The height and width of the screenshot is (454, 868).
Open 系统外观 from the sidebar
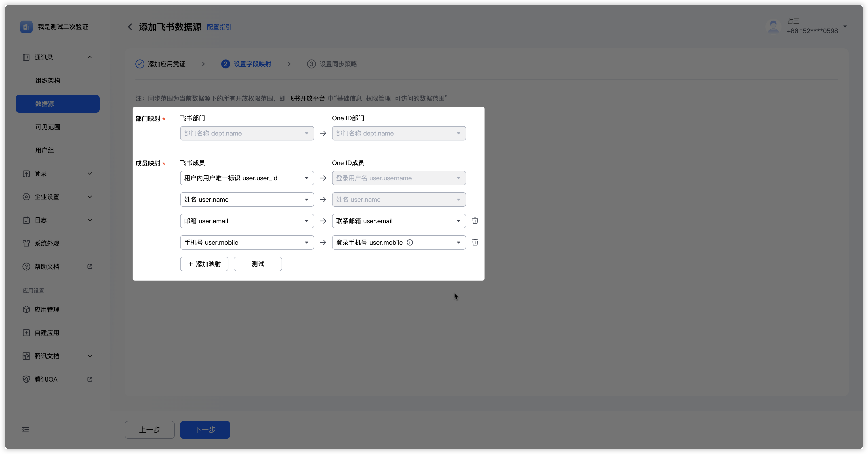point(47,243)
